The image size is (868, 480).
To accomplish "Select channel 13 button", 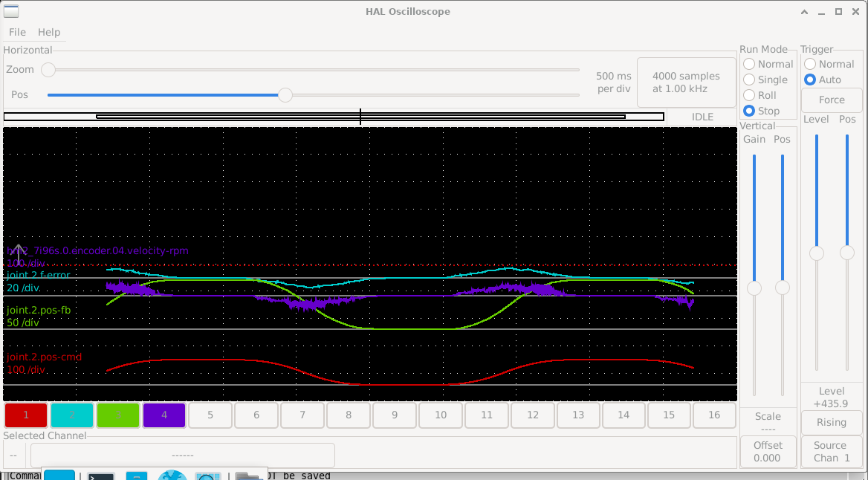I will point(578,415).
